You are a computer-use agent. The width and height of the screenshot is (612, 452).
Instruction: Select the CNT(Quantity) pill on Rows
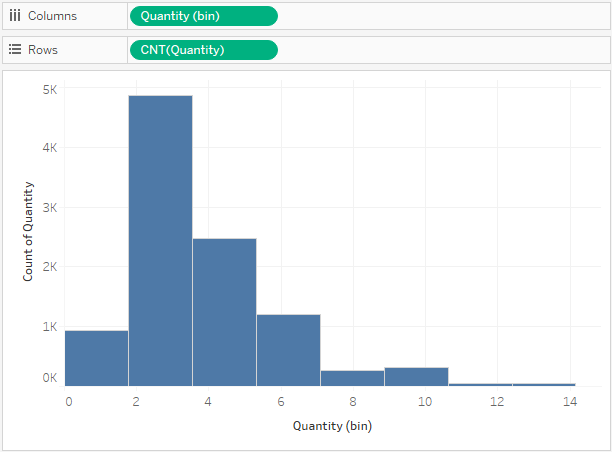[204, 50]
